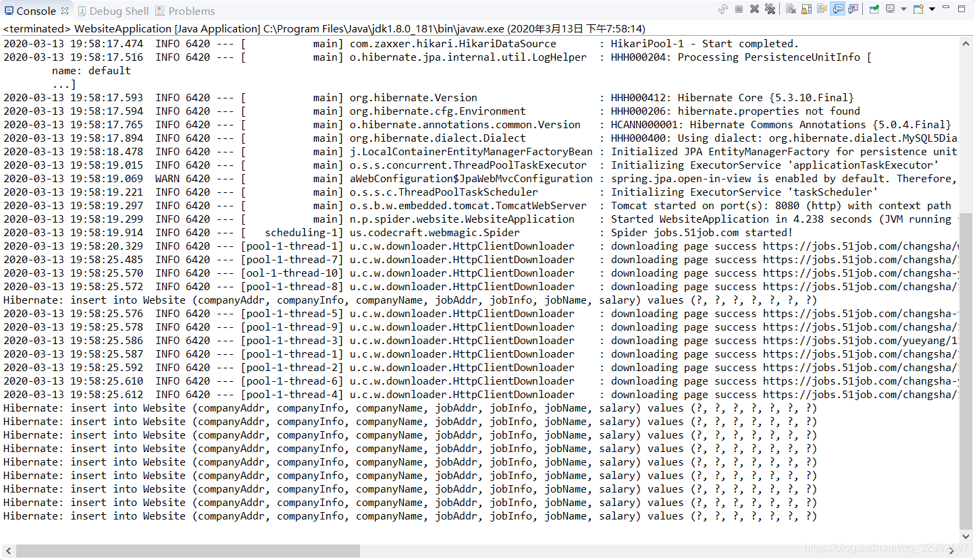
Task: Click the vertical scrollbar thumb
Action: tap(966, 370)
